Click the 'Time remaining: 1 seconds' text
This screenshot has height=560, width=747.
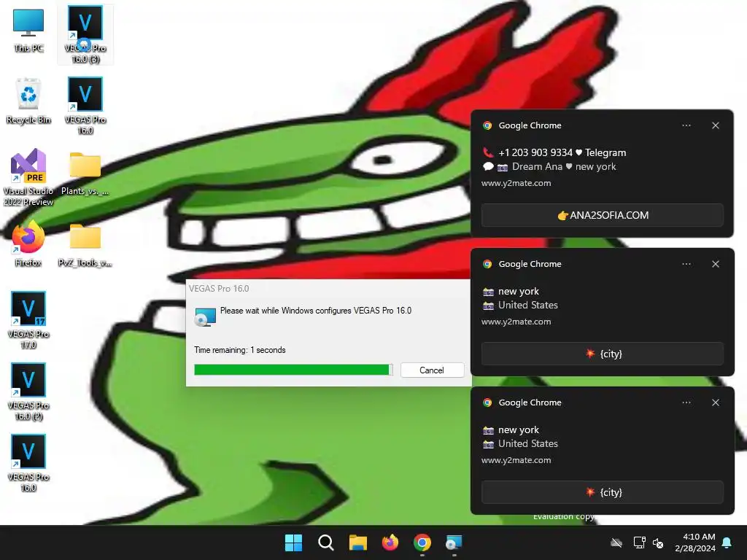click(239, 350)
